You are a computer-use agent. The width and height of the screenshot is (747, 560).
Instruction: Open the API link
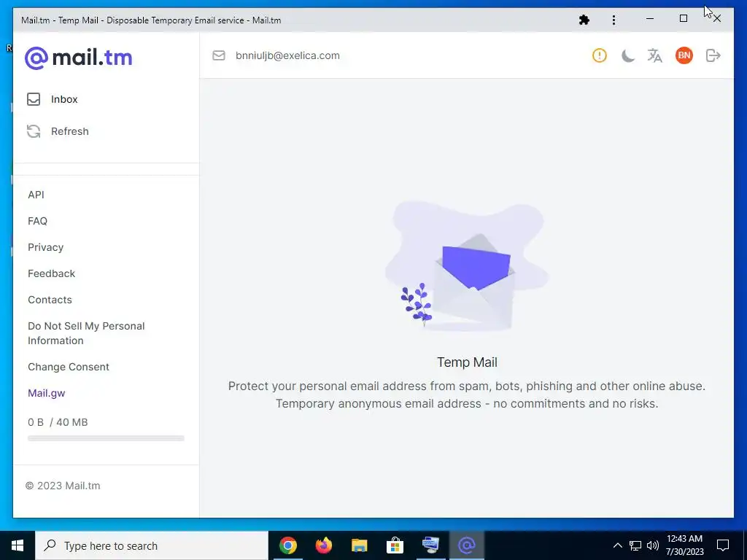(36, 195)
